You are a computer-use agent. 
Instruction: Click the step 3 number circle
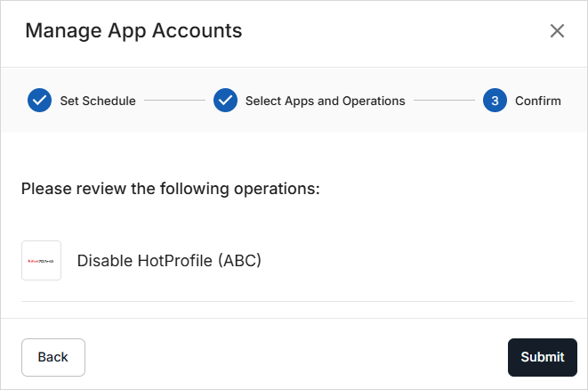click(x=495, y=101)
